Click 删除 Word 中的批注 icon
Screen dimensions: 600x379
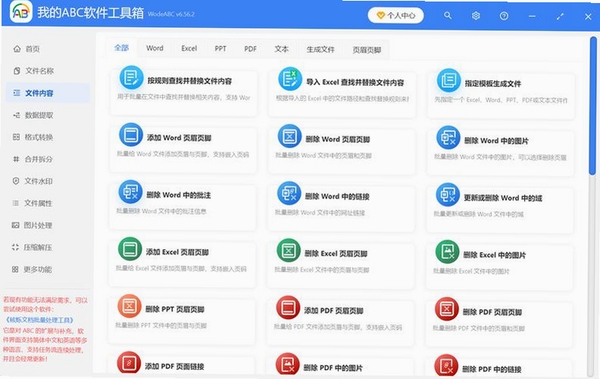click(x=130, y=192)
